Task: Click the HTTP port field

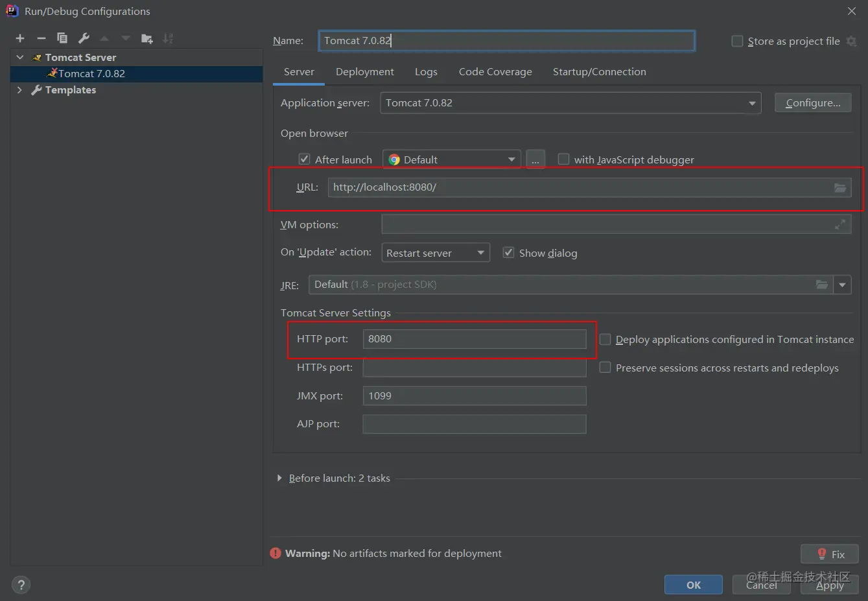Action: coord(475,339)
